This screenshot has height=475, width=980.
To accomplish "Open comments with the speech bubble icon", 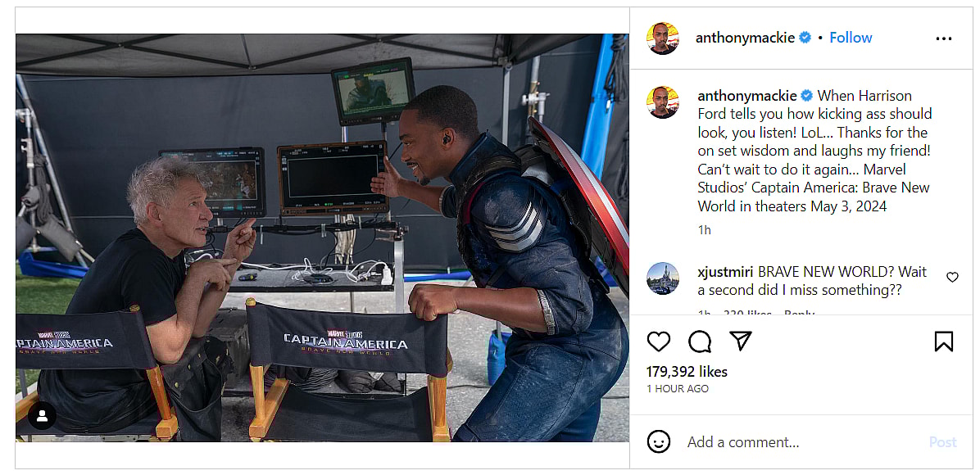I will pyautogui.click(x=700, y=342).
